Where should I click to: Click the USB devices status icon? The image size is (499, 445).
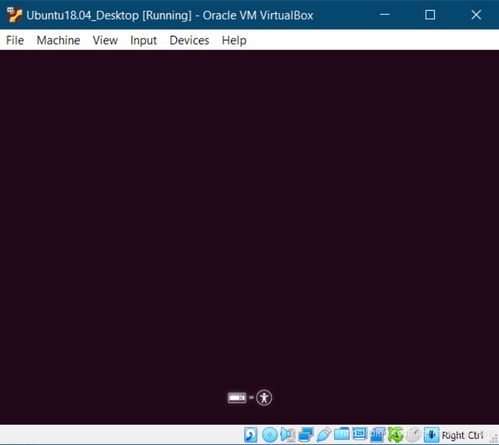324,435
